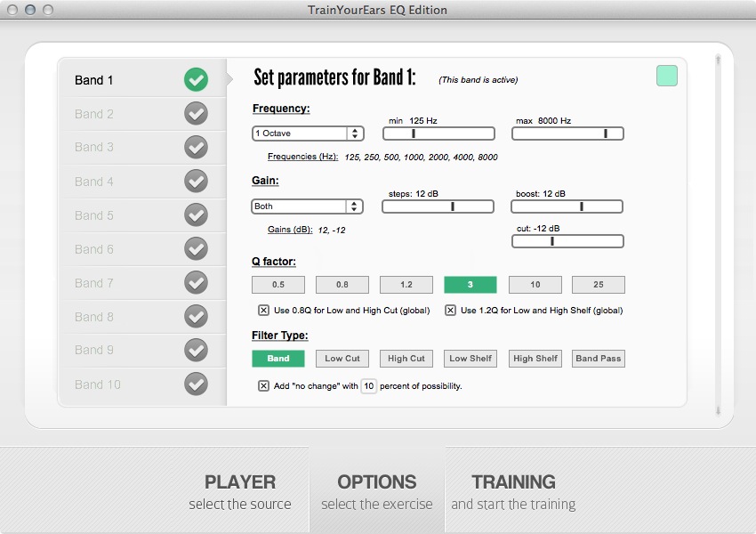Select Band 8 in the band list

(x=142, y=317)
